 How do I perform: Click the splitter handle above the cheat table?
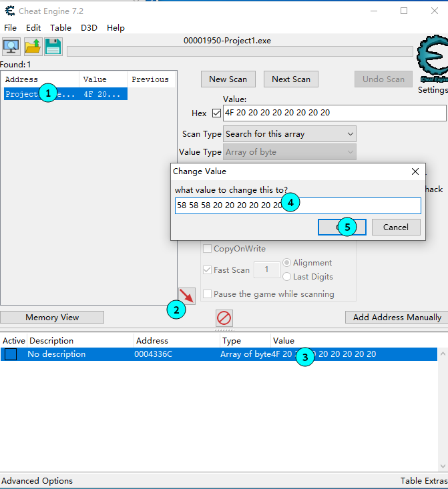(224, 330)
